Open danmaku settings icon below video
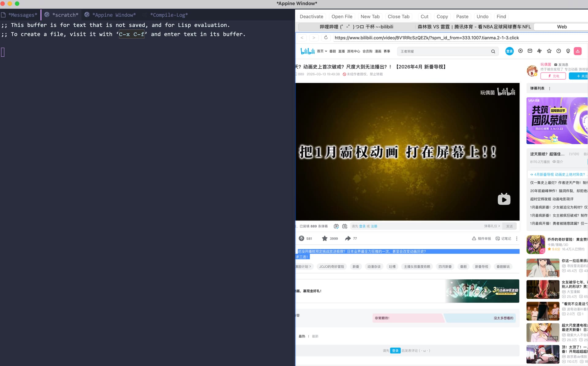This screenshot has height=366, width=588. [x=345, y=226]
